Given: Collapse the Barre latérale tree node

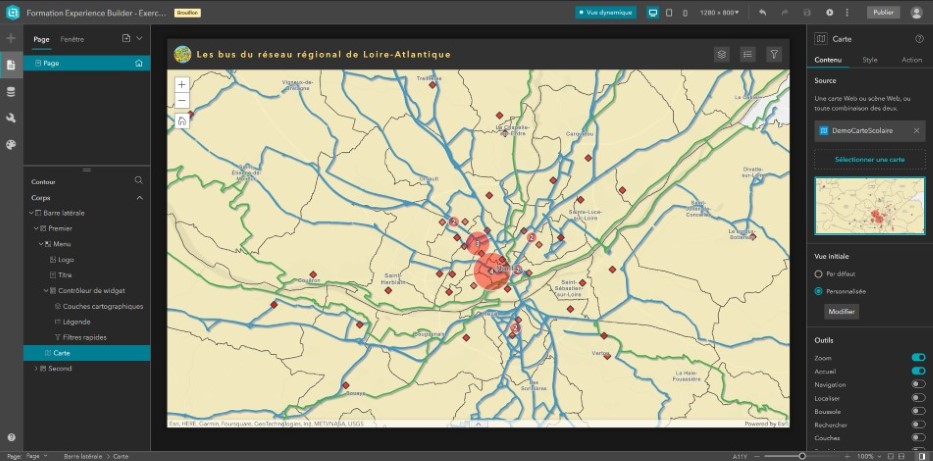Looking at the screenshot, I should point(32,213).
